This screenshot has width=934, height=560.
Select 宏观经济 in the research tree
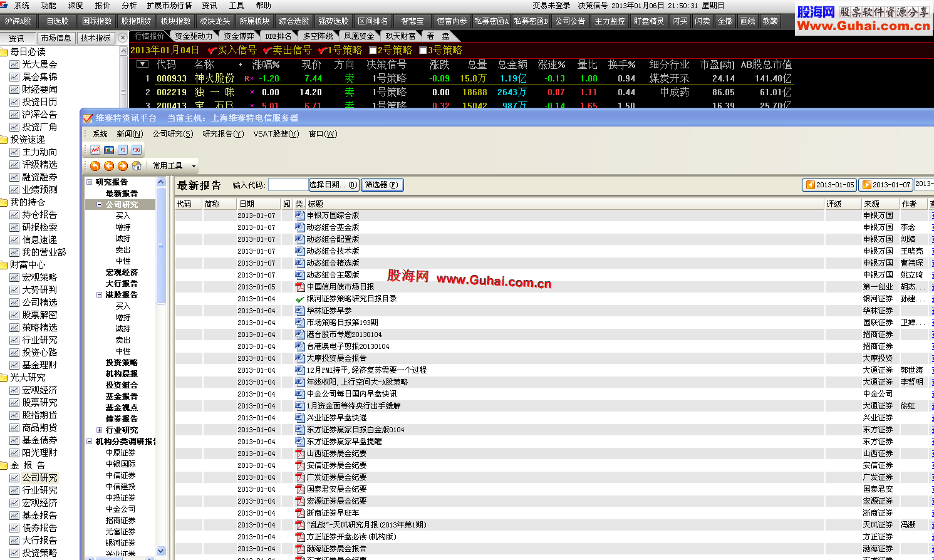pos(122,272)
